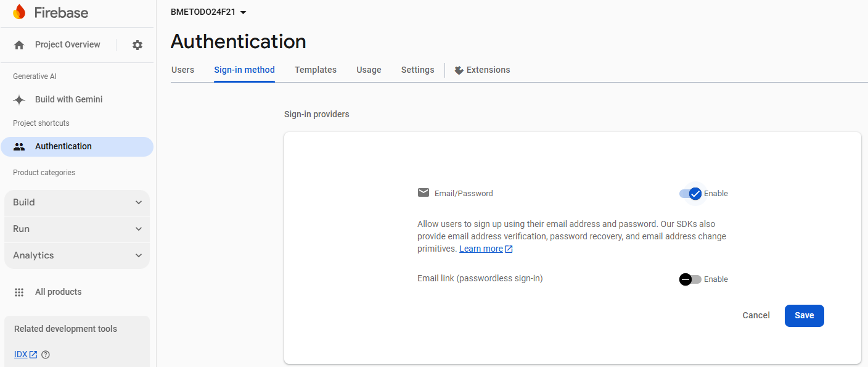Screen dimensions: 868x367
Task: Click the Project Overview home icon
Action: click(x=19, y=45)
